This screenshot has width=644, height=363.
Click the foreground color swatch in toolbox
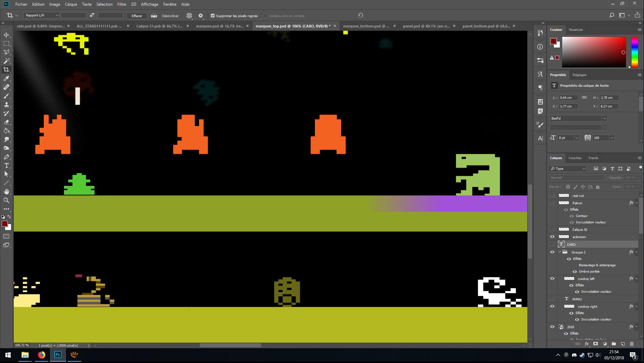(x=5, y=224)
